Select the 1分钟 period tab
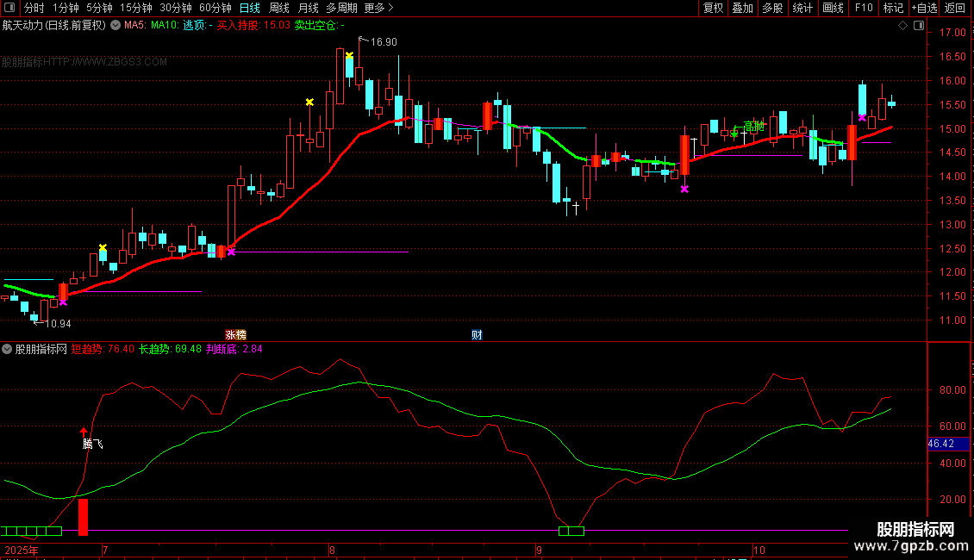Image resolution: width=974 pixels, height=560 pixels. [x=66, y=8]
